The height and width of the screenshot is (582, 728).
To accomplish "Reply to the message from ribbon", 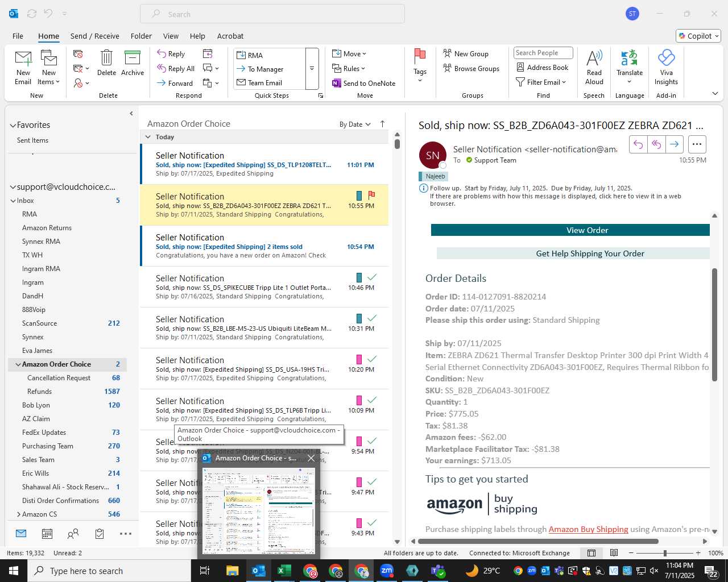I will pyautogui.click(x=171, y=54).
